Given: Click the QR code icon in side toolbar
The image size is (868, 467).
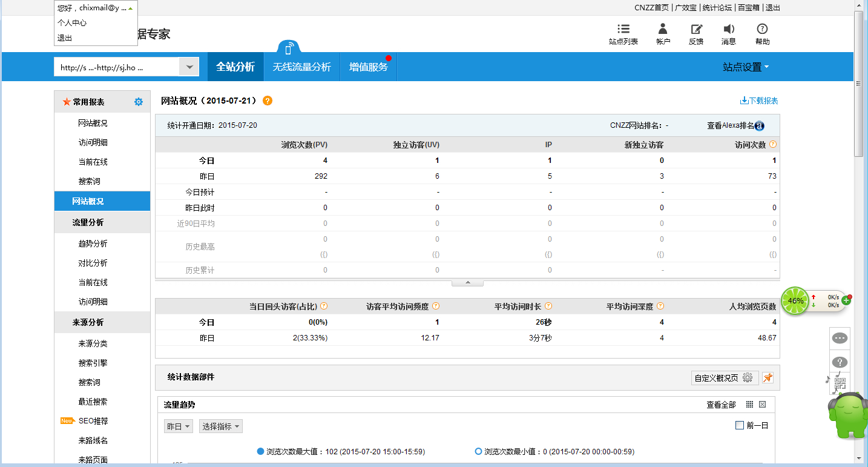Looking at the screenshot, I should [x=840, y=383].
